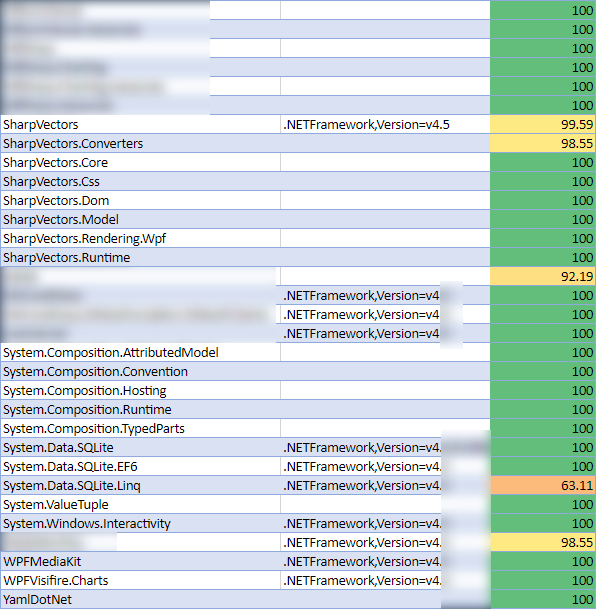Select the WPFMediaKit cell

click(x=141, y=562)
